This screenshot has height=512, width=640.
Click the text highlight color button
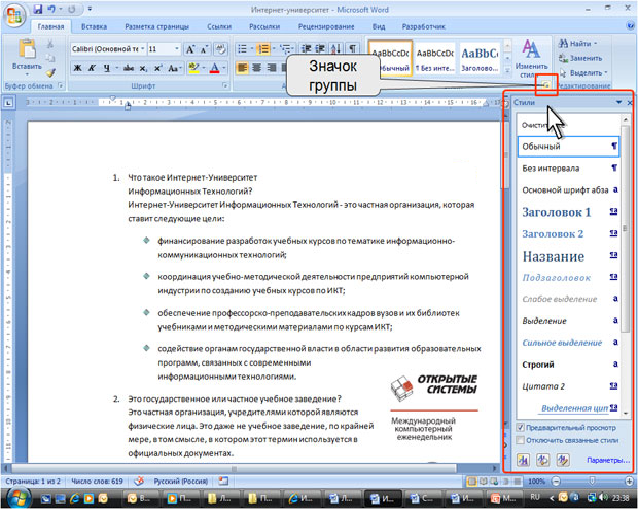click(x=193, y=68)
